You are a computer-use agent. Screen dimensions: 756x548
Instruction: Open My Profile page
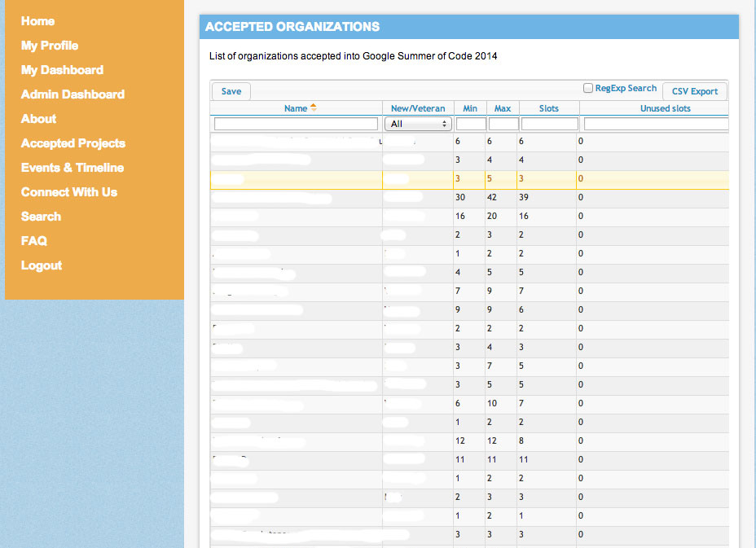coord(50,46)
